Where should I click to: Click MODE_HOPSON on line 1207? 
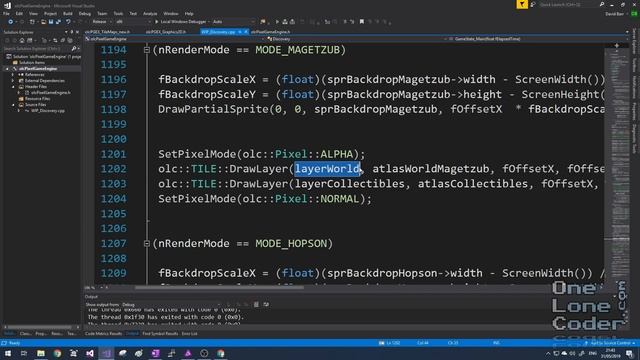(x=291, y=244)
